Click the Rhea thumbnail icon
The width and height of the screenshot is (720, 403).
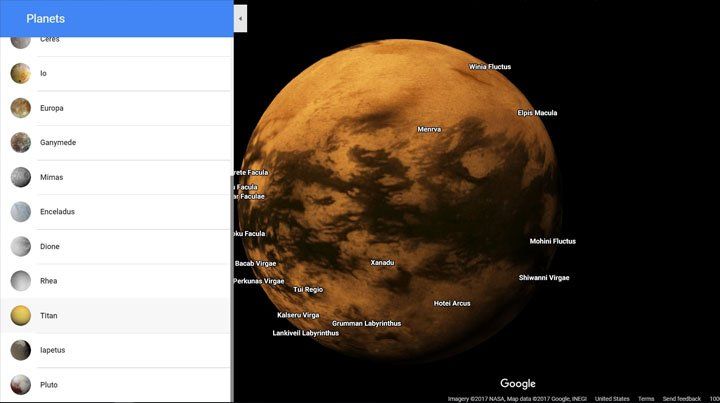pyautogui.click(x=20, y=281)
